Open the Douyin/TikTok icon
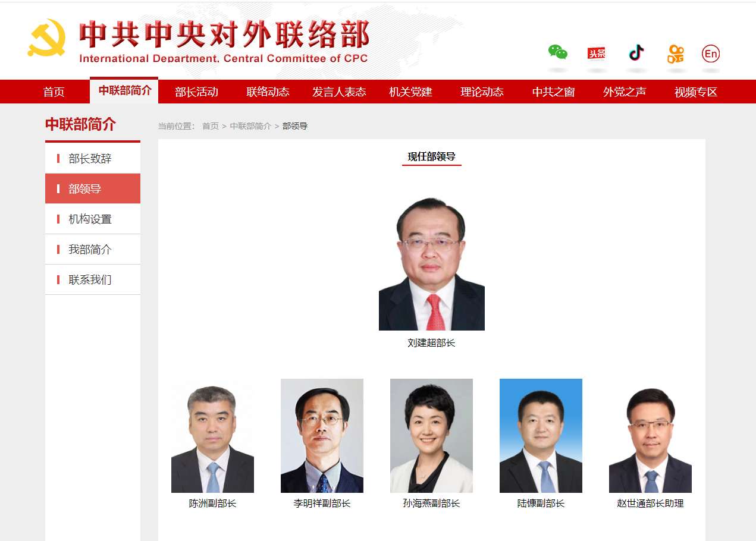Viewport: 756px width, 541px height. click(636, 53)
